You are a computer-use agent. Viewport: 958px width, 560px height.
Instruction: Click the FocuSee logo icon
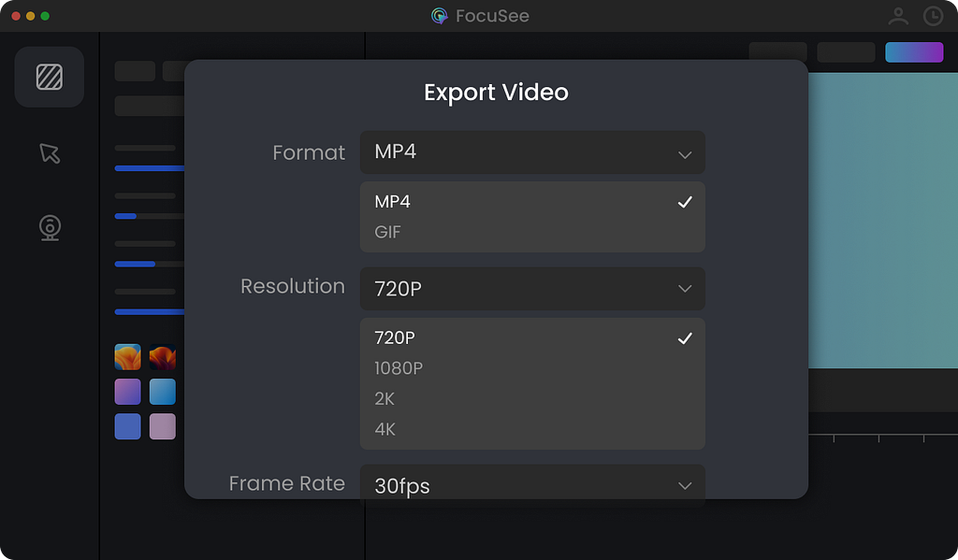[x=440, y=16]
